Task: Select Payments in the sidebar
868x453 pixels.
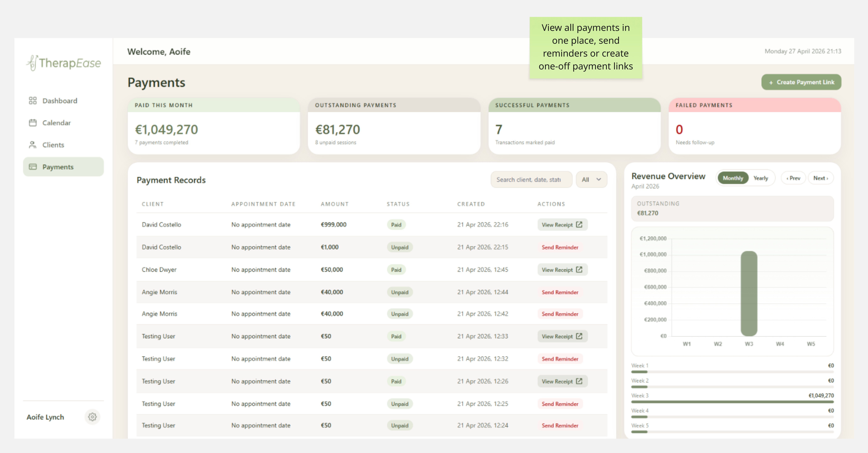Action: (63, 167)
